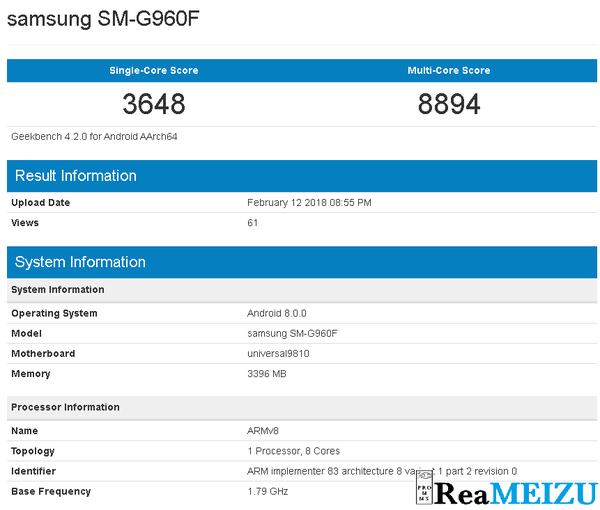Click the universal9810 value
The image size is (600, 510).
click(278, 354)
